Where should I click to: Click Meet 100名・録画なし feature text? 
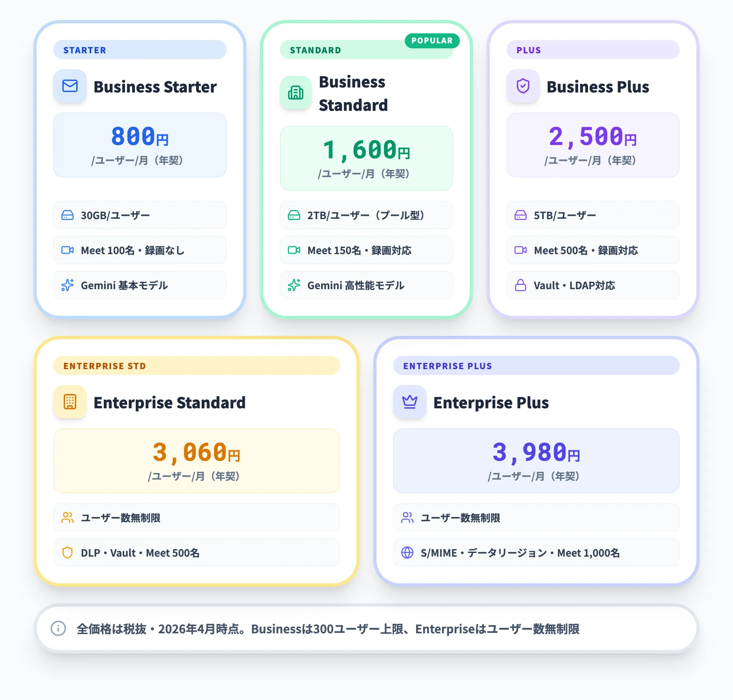point(133,250)
